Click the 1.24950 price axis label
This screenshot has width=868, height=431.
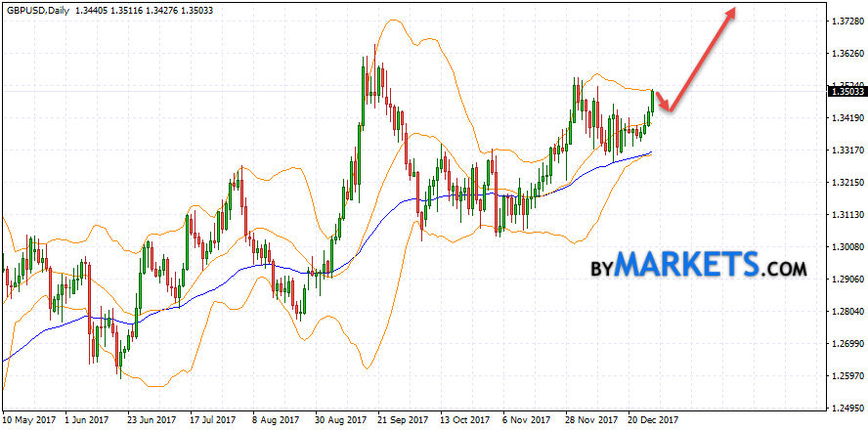[843, 409]
